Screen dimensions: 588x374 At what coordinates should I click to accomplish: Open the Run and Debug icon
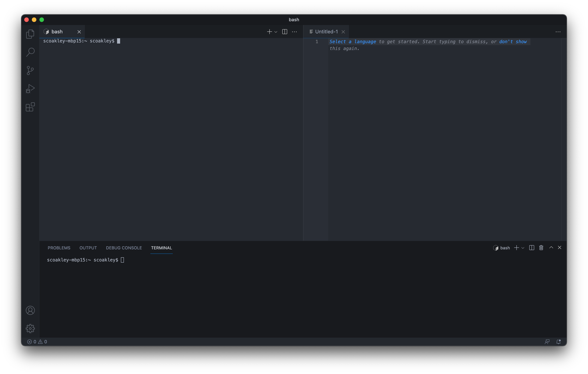point(30,88)
